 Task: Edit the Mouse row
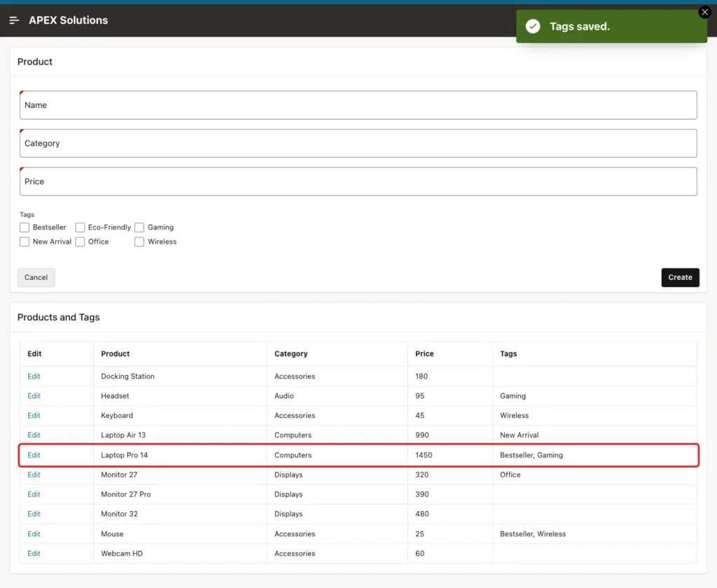[x=34, y=534]
